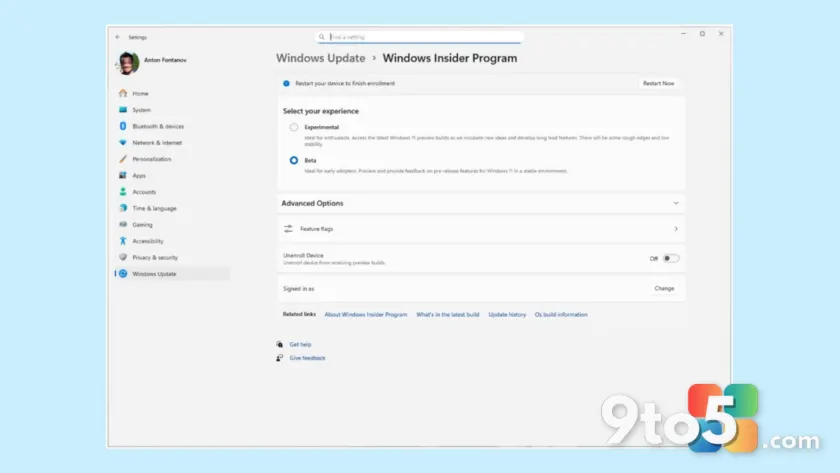Screen dimensions: 840x473
Task: Open Feature flags via its chevron
Action: click(x=676, y=229)
